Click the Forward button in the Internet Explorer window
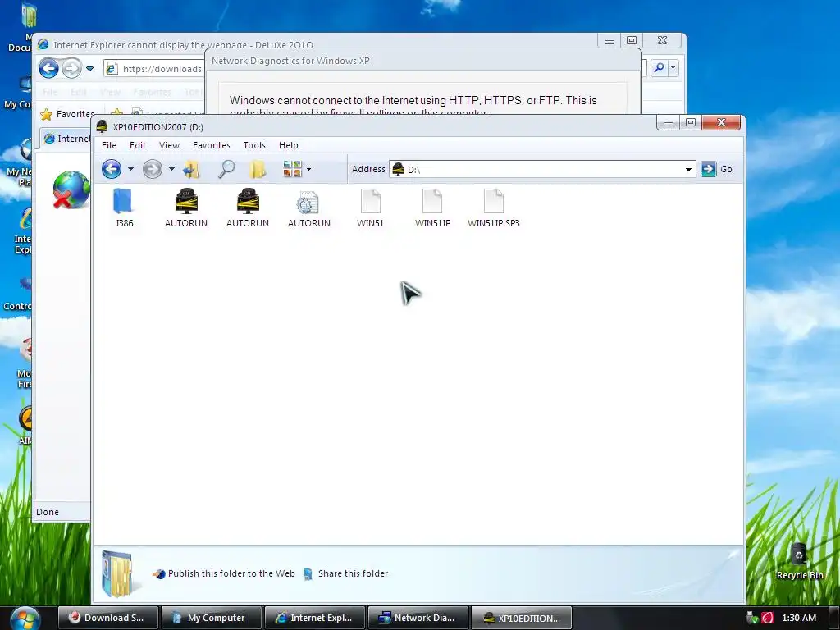Screen dimensions: 840x630 pos(71,69)
